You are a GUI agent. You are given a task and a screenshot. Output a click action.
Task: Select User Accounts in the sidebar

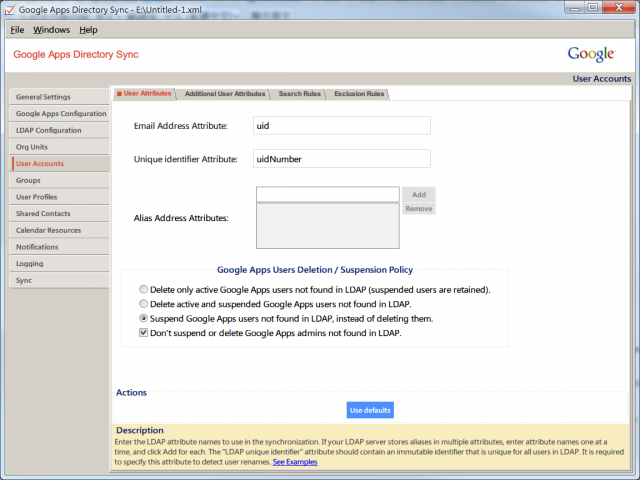pos(60,163)
